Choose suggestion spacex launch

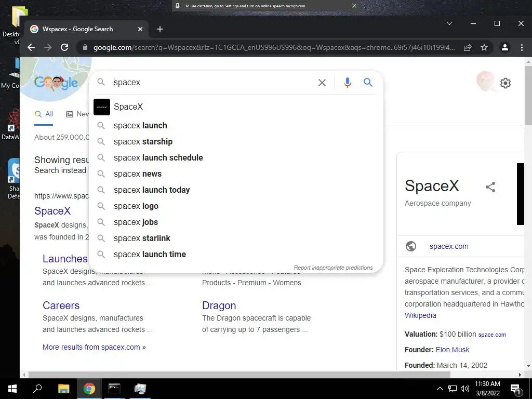pos(236,126)
